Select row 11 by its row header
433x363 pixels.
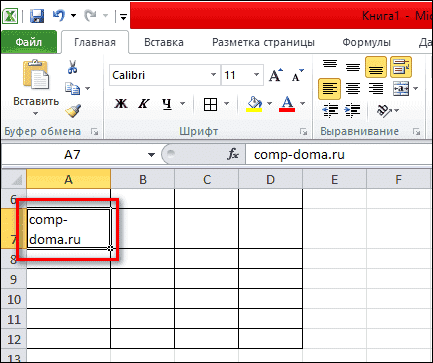click(x=14, y=319)
